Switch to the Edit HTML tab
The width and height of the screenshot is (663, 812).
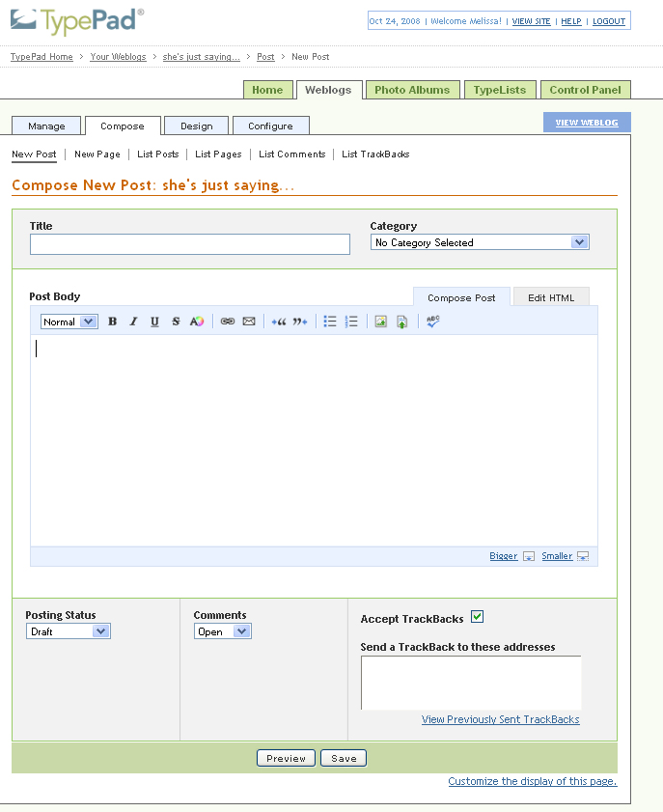pos(551,297)
